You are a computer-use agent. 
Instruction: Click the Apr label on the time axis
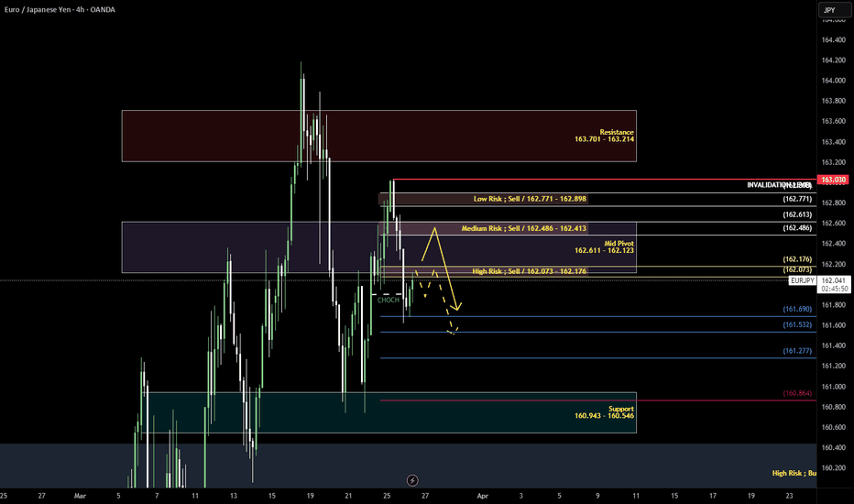(483, 496)
